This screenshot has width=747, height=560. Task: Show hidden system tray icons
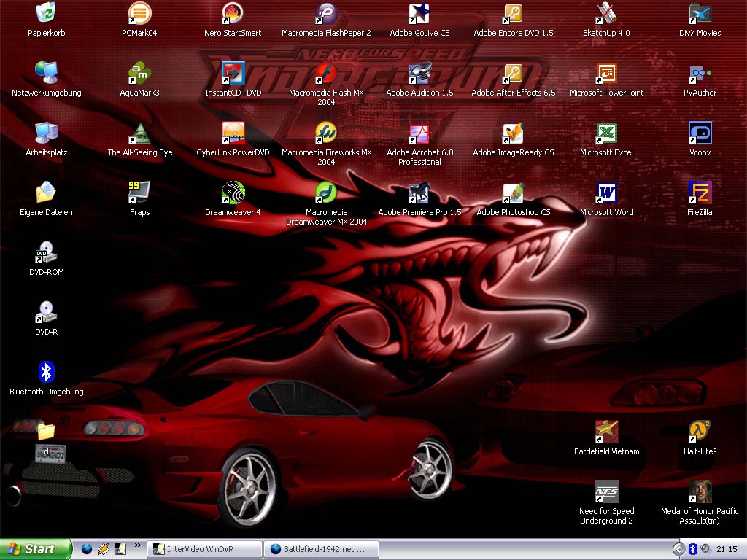coord(678,550)
